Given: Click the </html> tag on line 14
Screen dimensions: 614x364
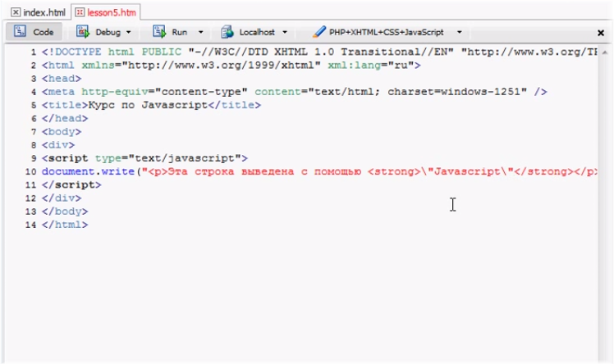Looking at the screenshot, I should click(x=65, y=225).
